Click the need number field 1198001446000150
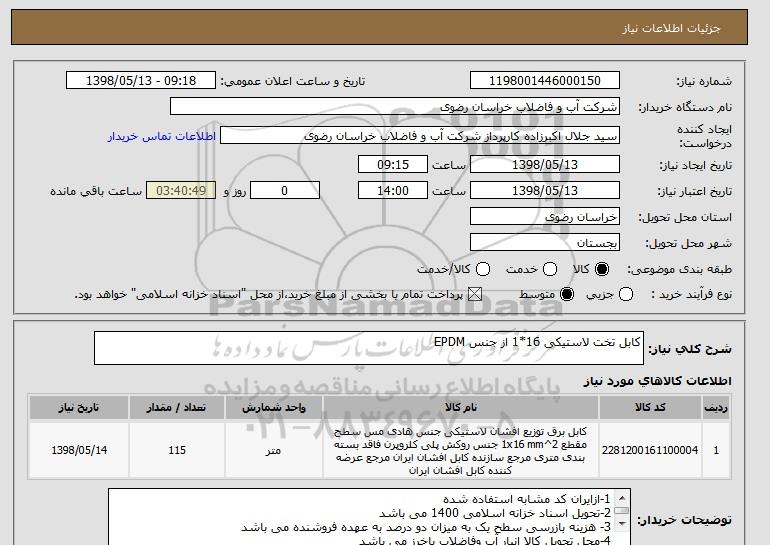The image size is (770, 545). tap(545, 81)
